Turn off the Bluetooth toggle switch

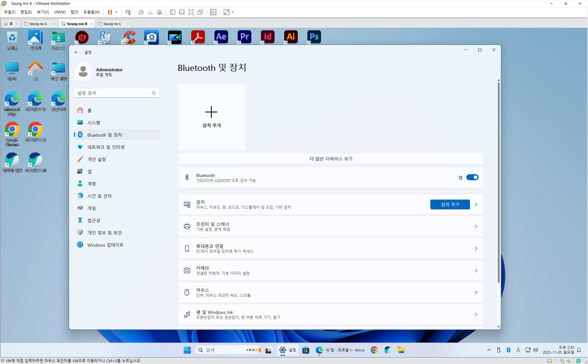pos(472,177)
